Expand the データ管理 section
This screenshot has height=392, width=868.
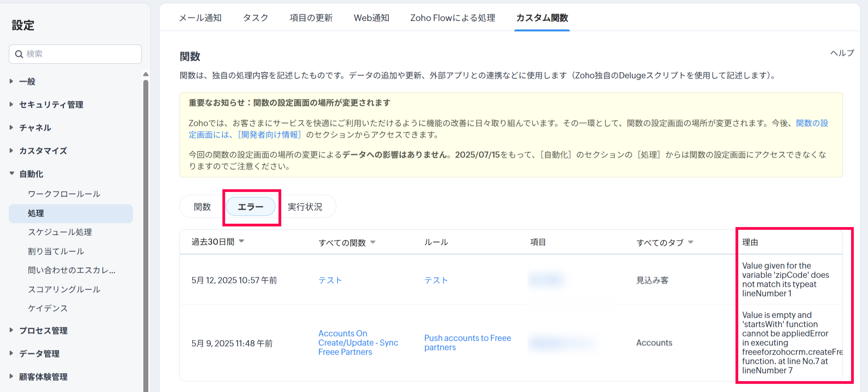click(x=39, y=354)
